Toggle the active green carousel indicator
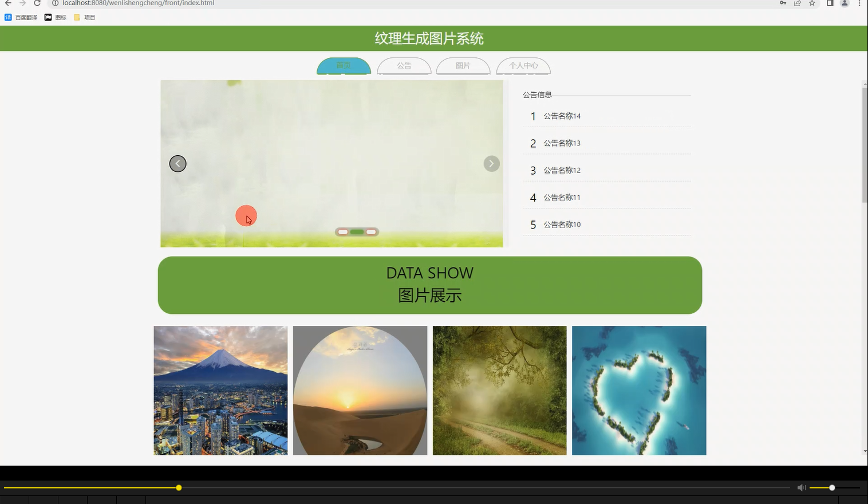Viewport: 868px width, 504px height. (357, 231)
